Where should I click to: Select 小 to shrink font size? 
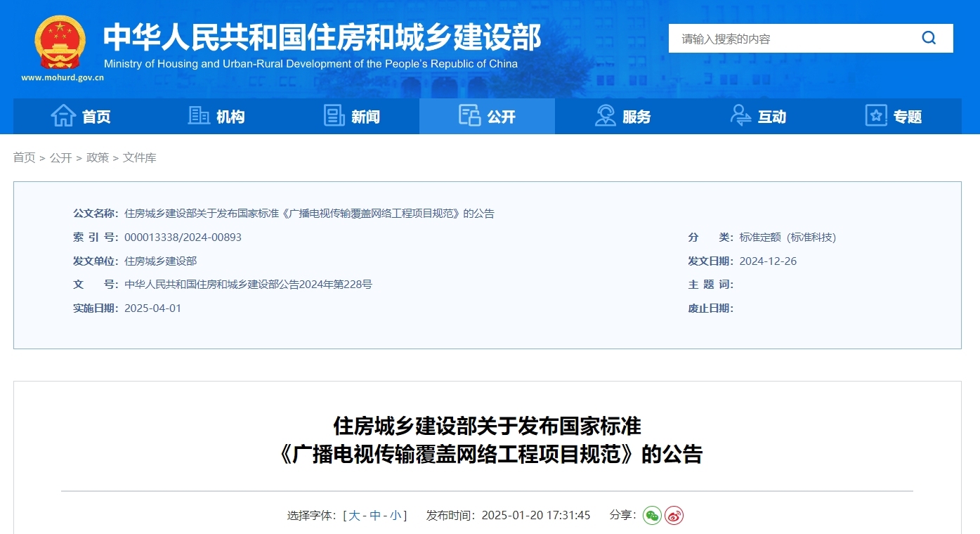[x=396, y=515]
